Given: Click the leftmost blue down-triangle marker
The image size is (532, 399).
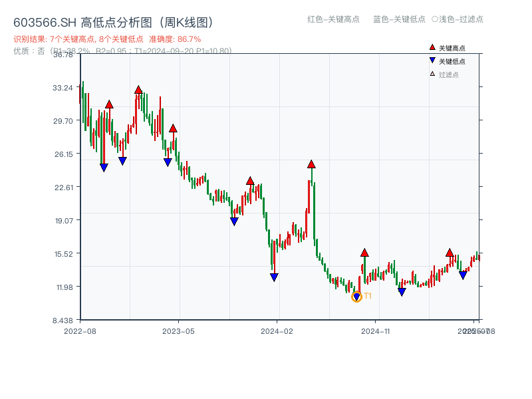Looking at the screenshot, I should coord(102,166).
